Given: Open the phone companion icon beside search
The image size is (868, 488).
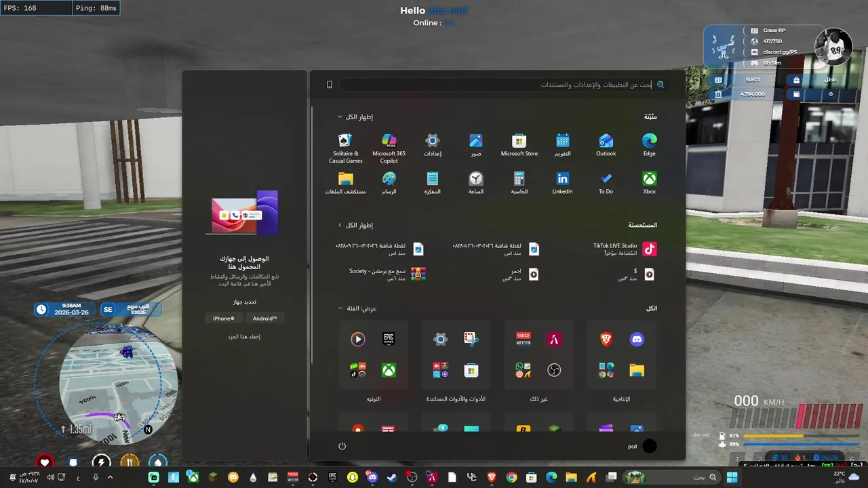Looking at the screenshot, I should click(x=330, y=85).
